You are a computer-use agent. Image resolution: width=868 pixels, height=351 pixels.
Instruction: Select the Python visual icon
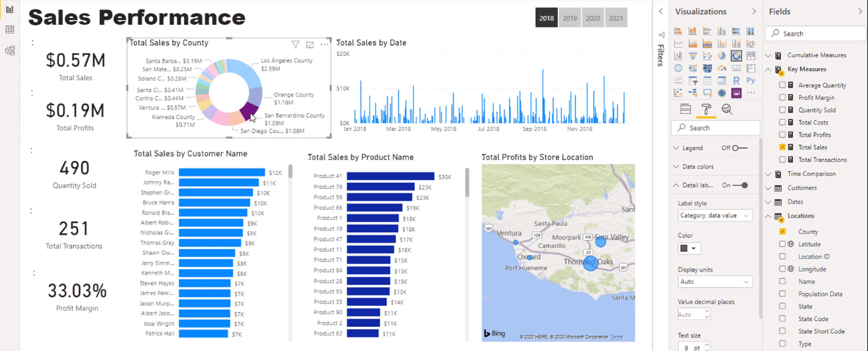click(751, 81)
